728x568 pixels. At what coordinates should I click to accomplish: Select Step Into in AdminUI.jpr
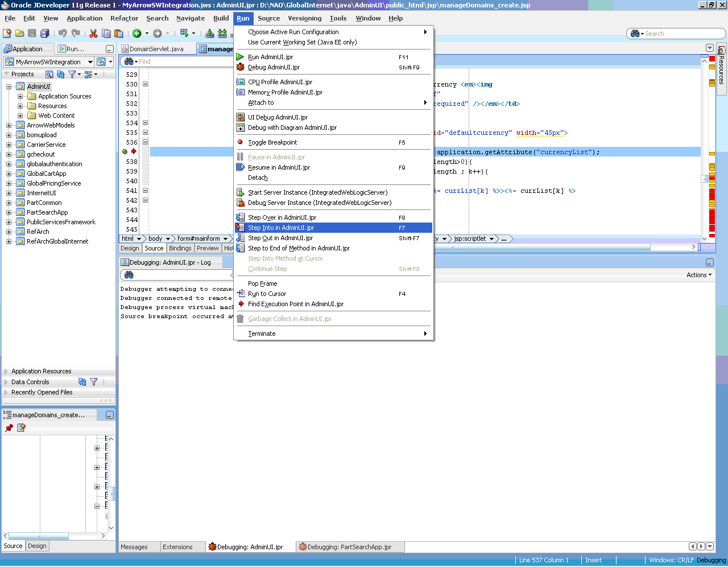tap(334, 228)
